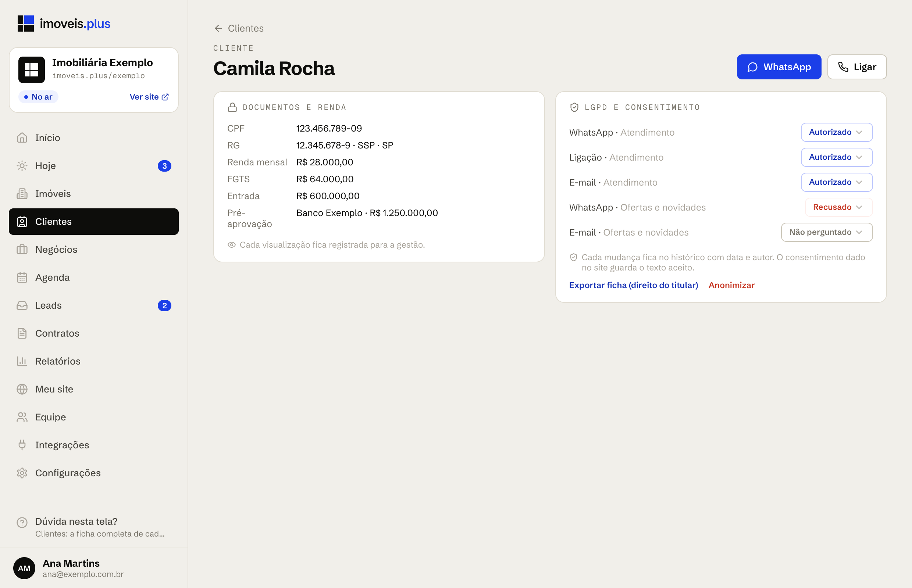The width and height of the screenshot is (912, 588).
Task: Click the help question mark icon
Action: (22, 522)
